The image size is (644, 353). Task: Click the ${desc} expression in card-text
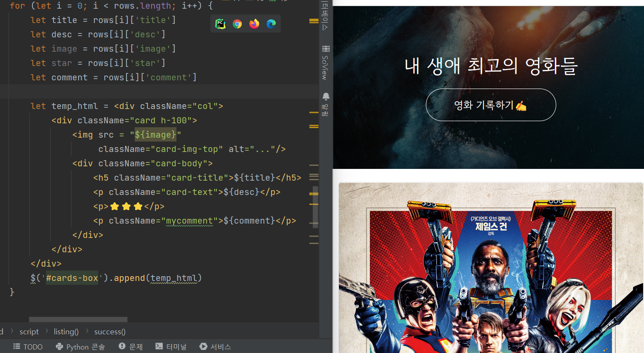pos(242,192)
